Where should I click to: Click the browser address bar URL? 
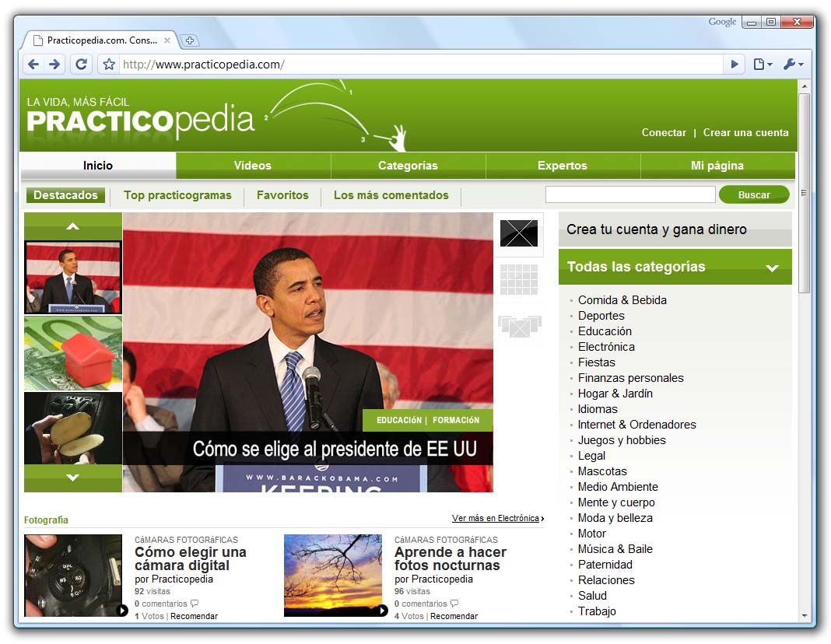click(x=204, y=65)
